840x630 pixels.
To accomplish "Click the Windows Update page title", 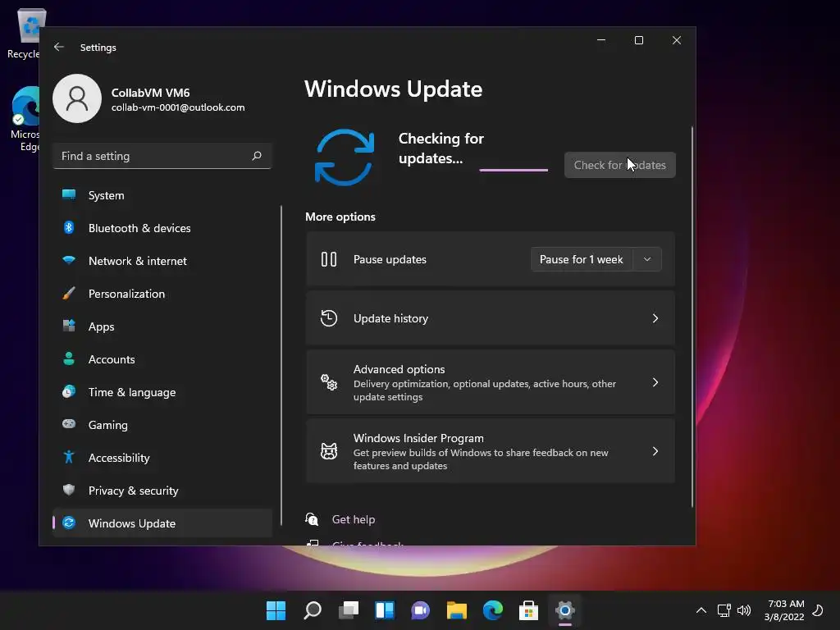I will [x=393, y=89].
